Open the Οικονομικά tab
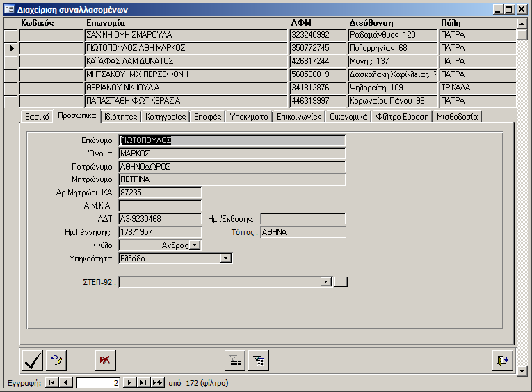The height and width of the screenshot is (392, 532). tap(348, 117)
